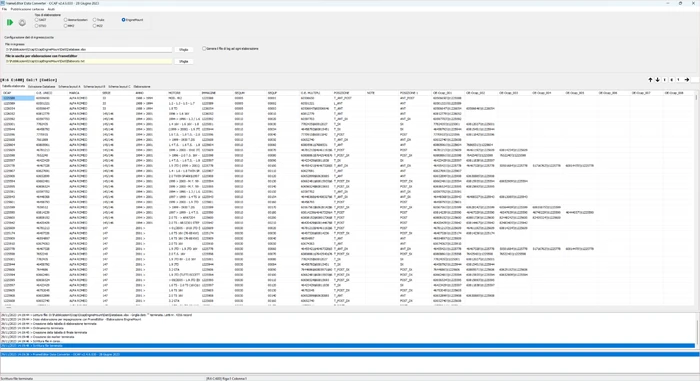Select the Trucks processing type radio button

point(95,20)
